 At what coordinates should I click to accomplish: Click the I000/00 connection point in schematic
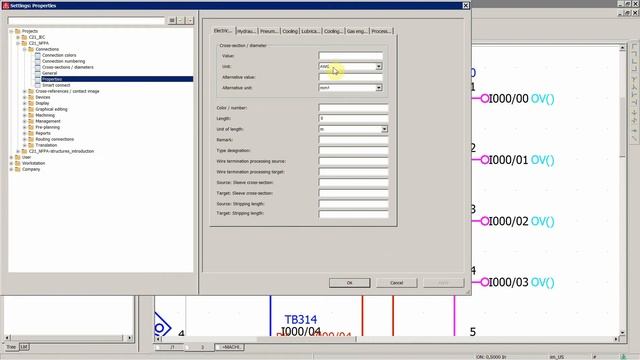484,98
